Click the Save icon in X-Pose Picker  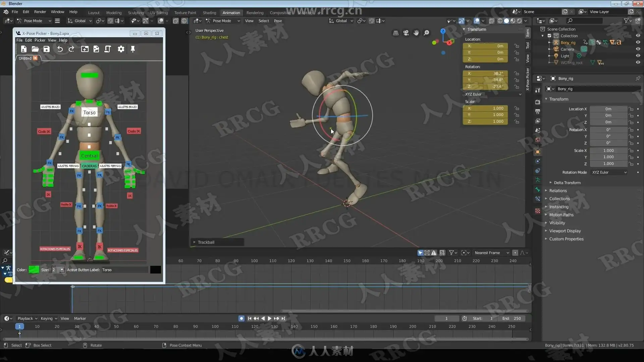pos(46,49)
